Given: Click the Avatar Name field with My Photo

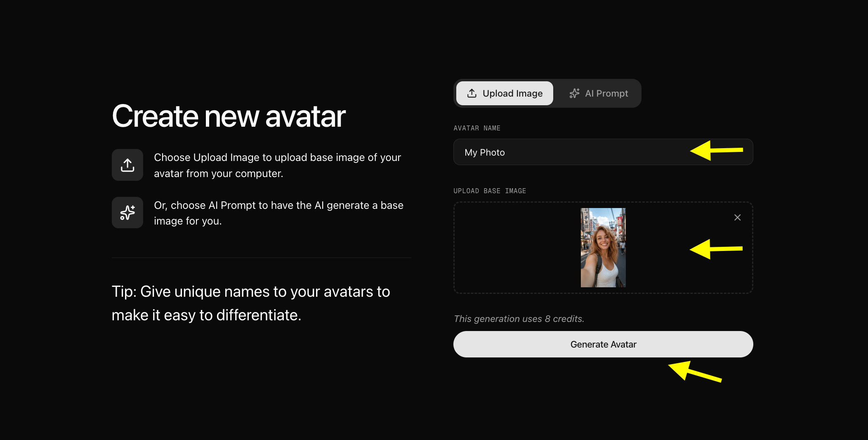Looking at the screenshot, I should click(603, 152).
